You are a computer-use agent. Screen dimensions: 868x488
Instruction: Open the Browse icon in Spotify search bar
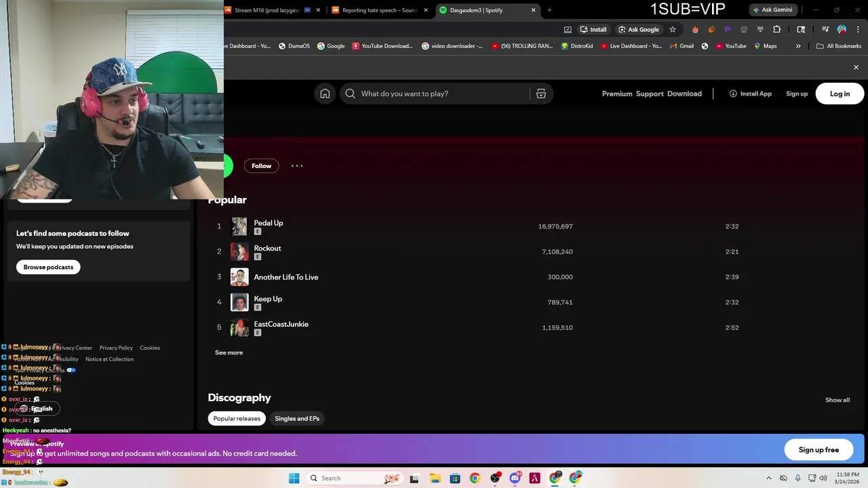(540, 94)
